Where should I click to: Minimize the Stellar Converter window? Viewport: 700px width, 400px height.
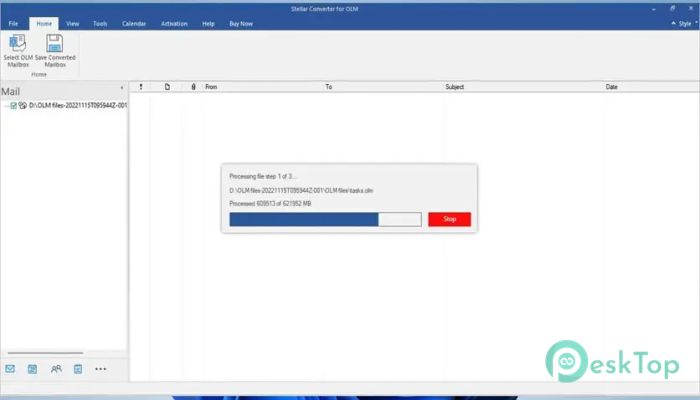654,9
